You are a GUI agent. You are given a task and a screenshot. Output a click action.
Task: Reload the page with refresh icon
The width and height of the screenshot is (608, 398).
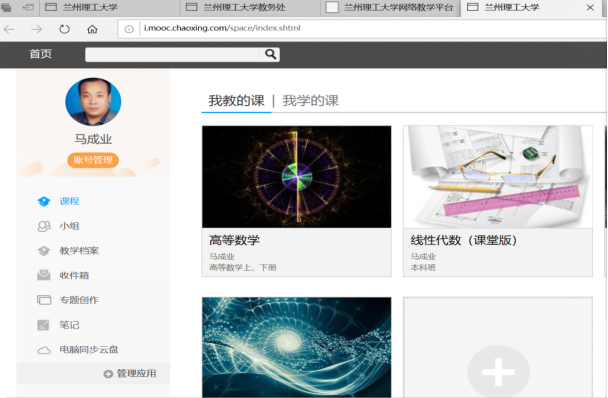[64, 29]
